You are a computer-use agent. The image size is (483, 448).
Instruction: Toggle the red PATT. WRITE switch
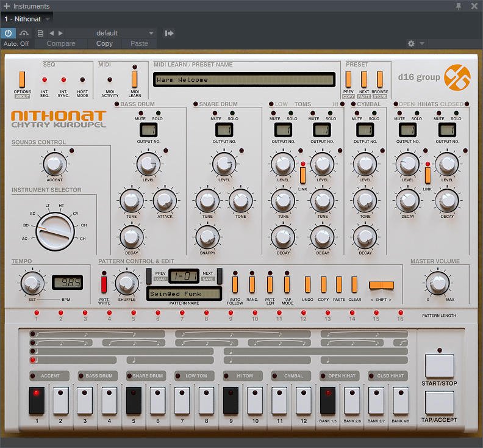pos(104,284)
